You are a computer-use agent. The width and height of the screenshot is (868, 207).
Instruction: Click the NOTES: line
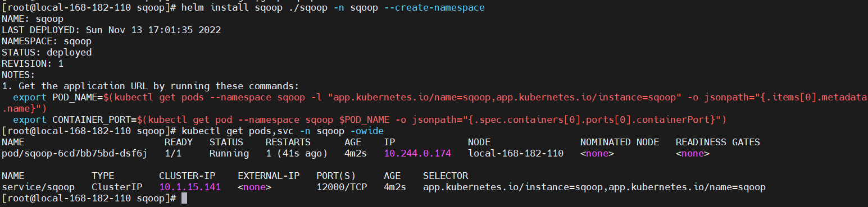point(19,75)
